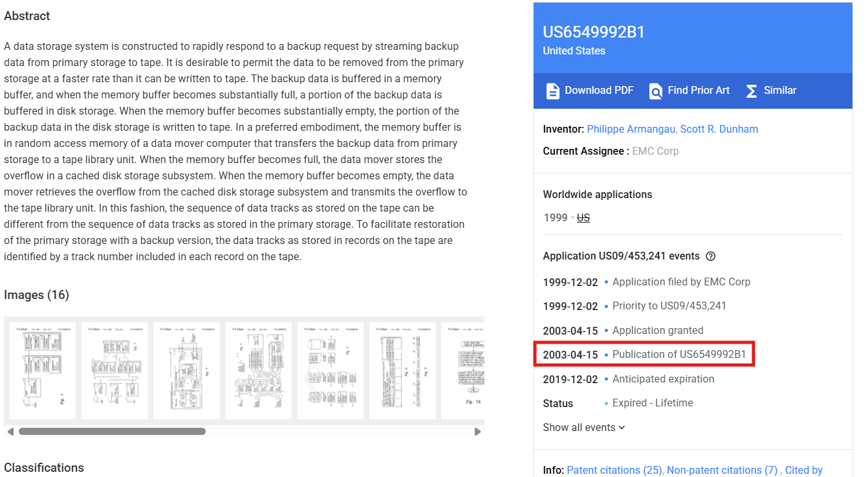The height and width of the screenshot is (477, 868).
Task: Click the Find Prior Art magnifier icon
Action: [656, 91]
